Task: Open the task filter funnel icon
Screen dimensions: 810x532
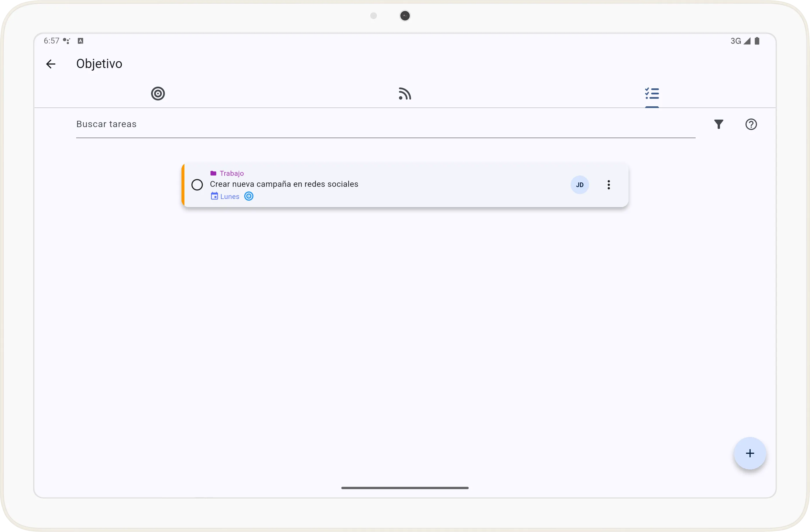Action: [719, 124]
